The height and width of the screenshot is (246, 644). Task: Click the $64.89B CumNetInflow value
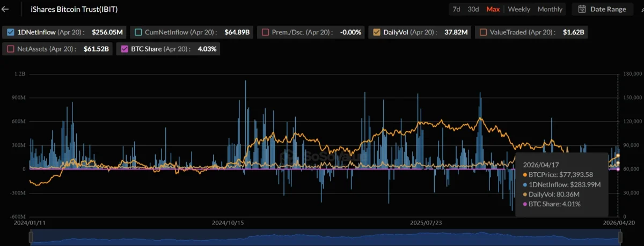pyautogui.click(x=237, y=32)
